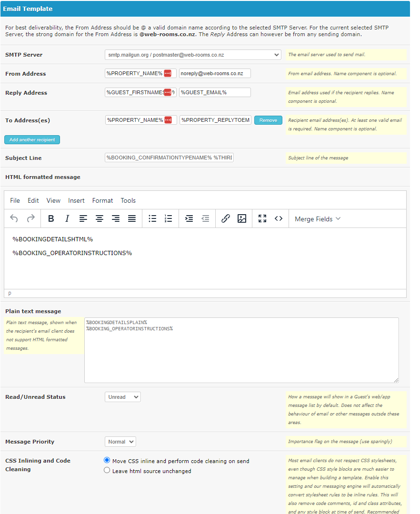Click the From Address email field
The height and width of the screenshot is (514, 420).
tap(215, 73)
